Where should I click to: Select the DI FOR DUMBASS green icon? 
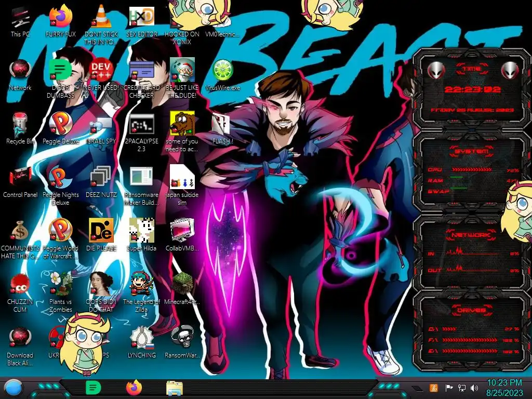(x=60, y=79)
